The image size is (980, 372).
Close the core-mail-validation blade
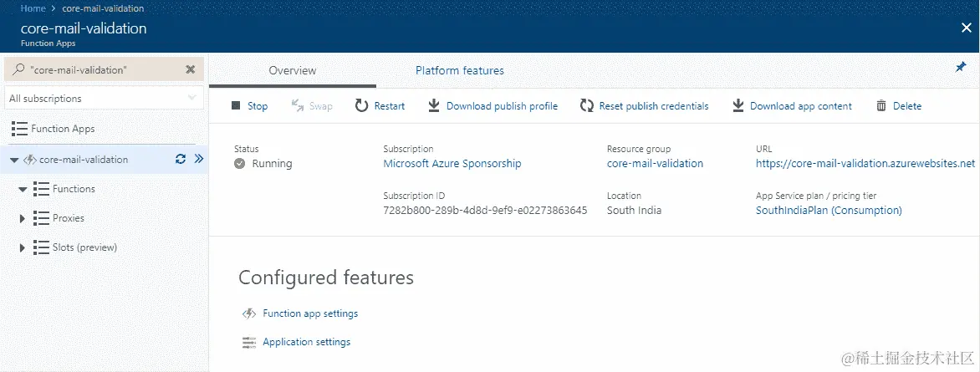point(966,28)
